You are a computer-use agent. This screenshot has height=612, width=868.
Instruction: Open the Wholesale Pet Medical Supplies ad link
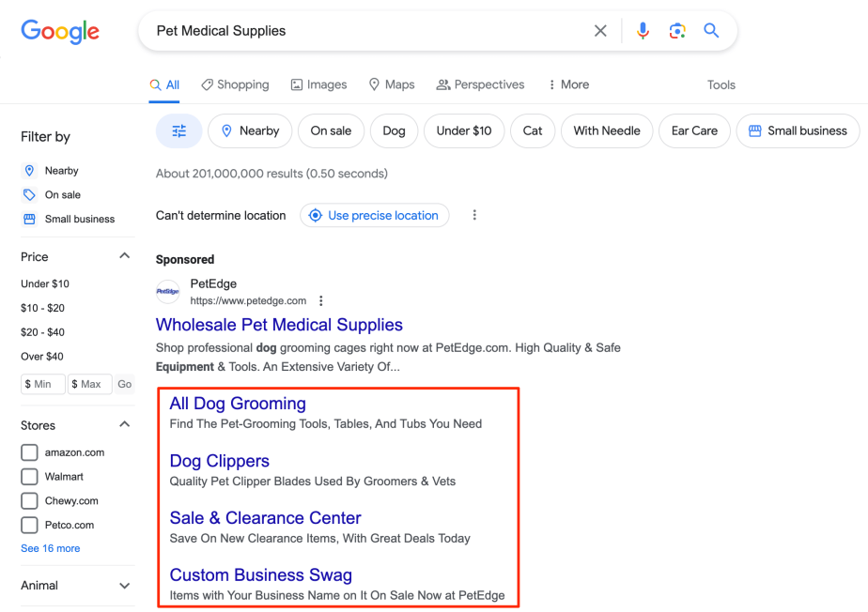pos(279,324)
